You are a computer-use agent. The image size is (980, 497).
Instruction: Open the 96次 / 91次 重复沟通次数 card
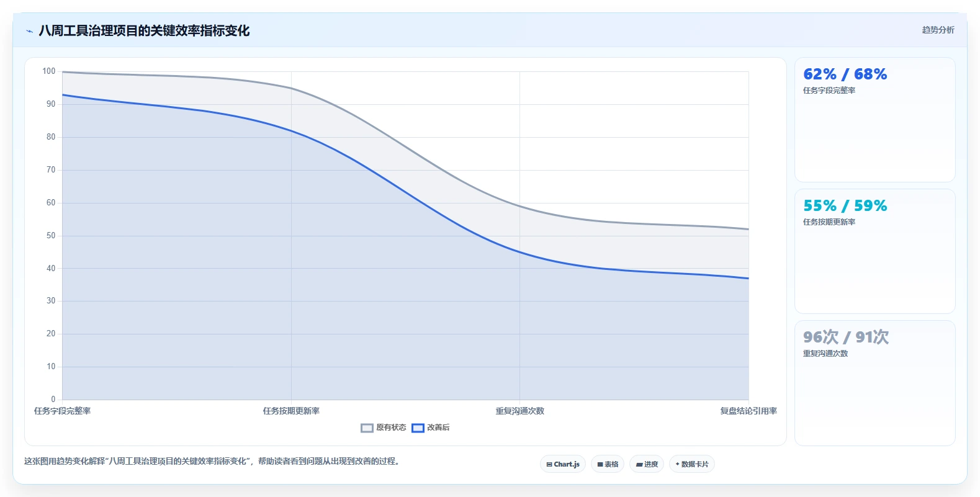[874, 383]
